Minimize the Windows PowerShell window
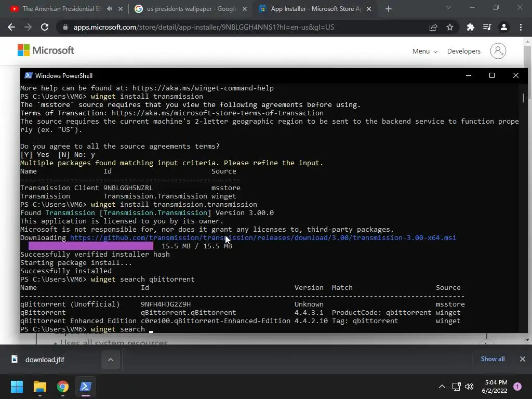The image size is (532, 399). click(469, 75)
